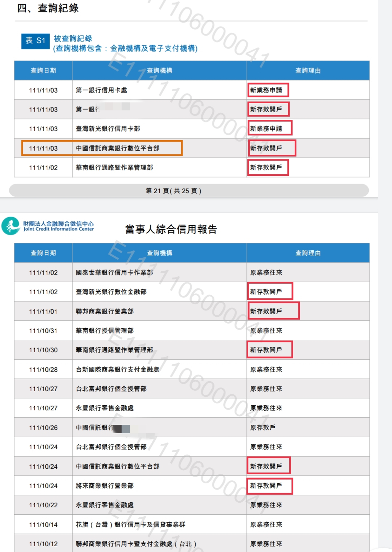Click '新業務申請' in the 臺灣新光銀行信用卡部 row
The height and width of the screenshot is (552, 392).
tap(266, 129)
